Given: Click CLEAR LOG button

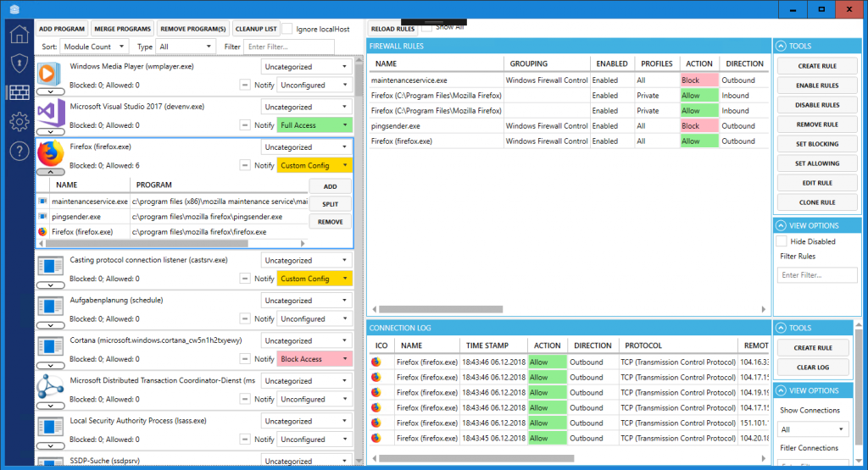Looking at the screenshot, I should point(813,368).
